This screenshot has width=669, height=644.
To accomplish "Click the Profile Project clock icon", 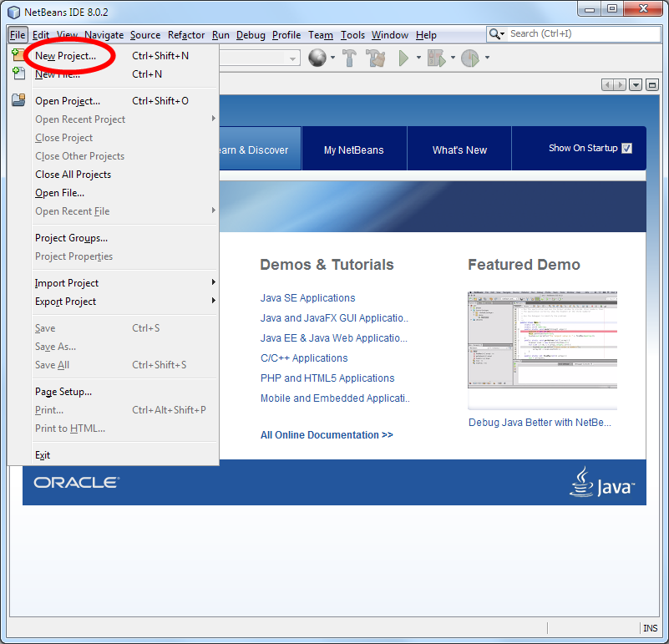I will point(469,58).
